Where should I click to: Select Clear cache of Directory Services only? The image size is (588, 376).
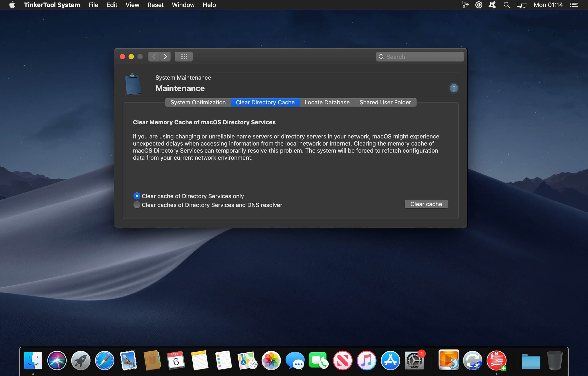(137, 196)
